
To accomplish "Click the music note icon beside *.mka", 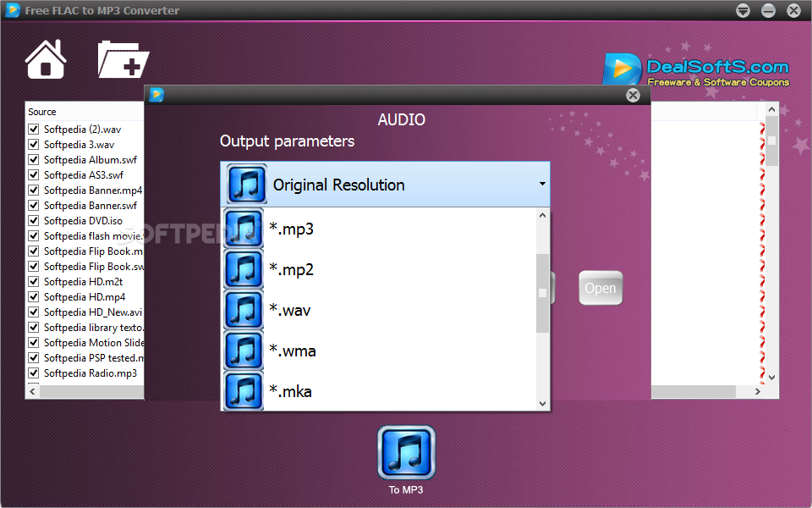I will (244, 391).
